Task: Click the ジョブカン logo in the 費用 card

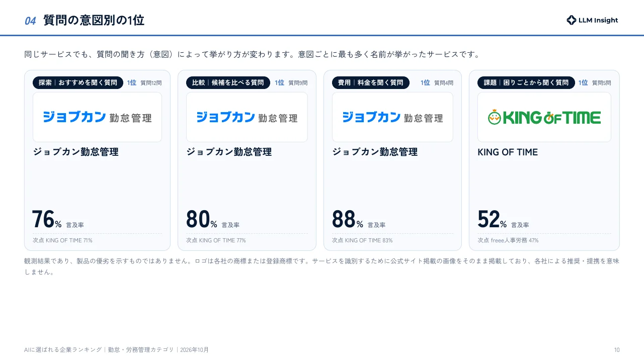Action: tap(392, 117)
